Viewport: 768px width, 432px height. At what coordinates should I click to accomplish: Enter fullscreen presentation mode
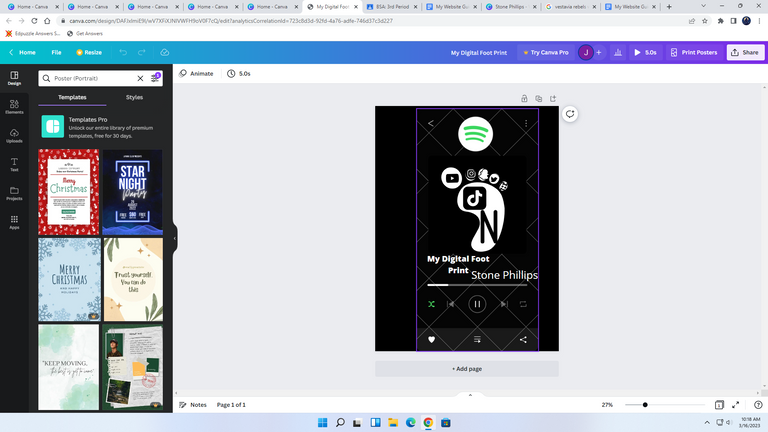pyautogui.click(x=736, y=405)
